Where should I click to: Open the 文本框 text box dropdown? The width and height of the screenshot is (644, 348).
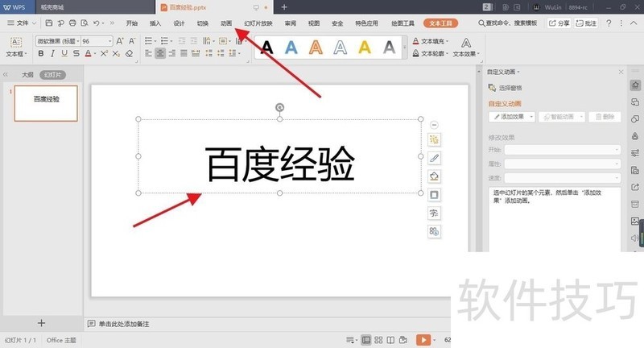coord(16,48)
